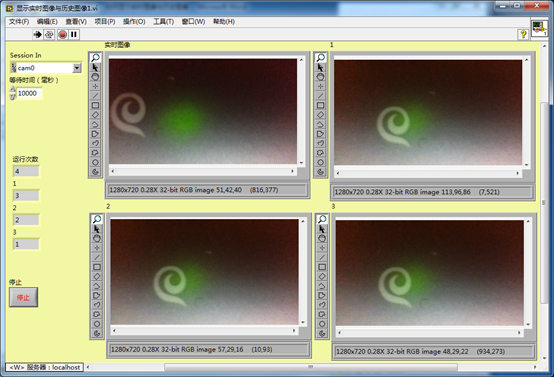Screen dimensions: 554x377
Task: Click horizontal scrollbar of the window bottom
Action: pos(311,367)
